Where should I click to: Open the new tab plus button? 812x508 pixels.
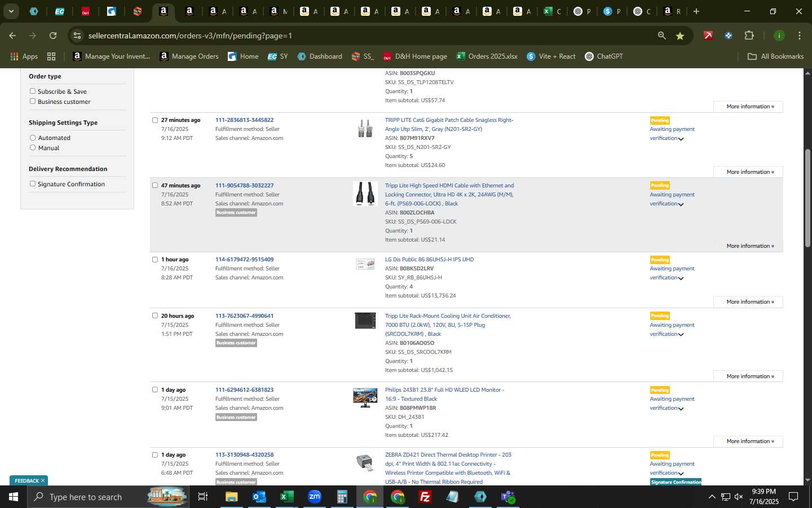pyautogui.click(x=696, y=11)
